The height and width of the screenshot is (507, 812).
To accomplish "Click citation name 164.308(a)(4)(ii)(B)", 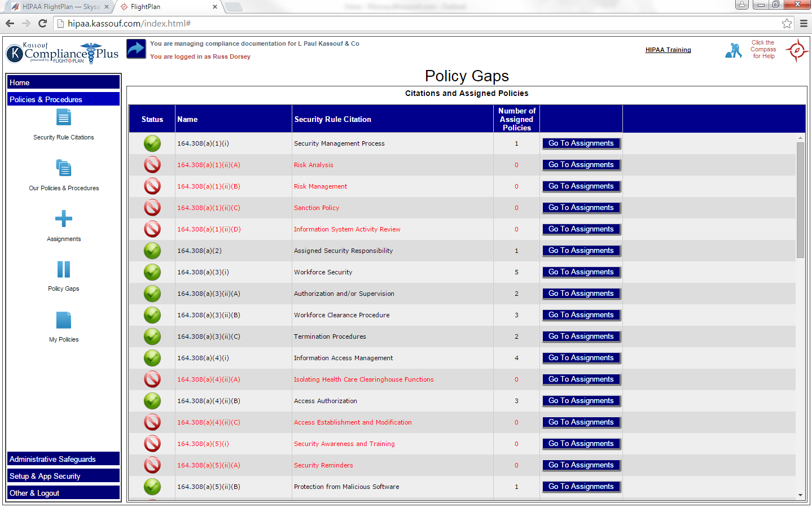I will click(x=209, y=401).
